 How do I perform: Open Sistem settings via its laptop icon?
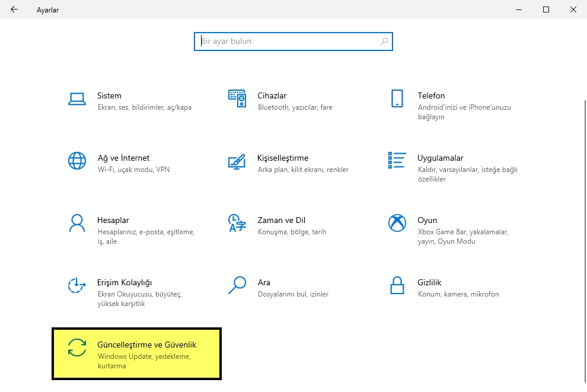77,99
